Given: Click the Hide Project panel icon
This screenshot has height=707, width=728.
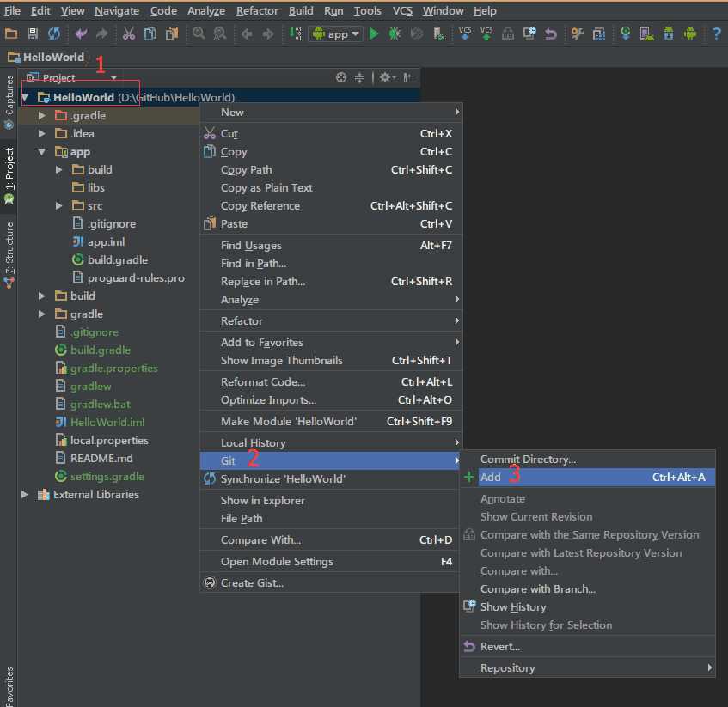Looking at the screenshot, I should pyautogui.click(x=408, y=77).
